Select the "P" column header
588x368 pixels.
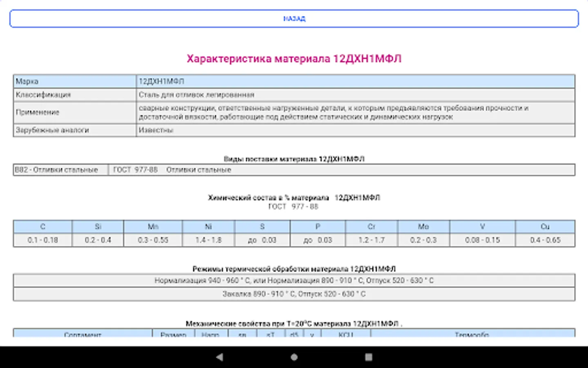(x=318, y=227)
